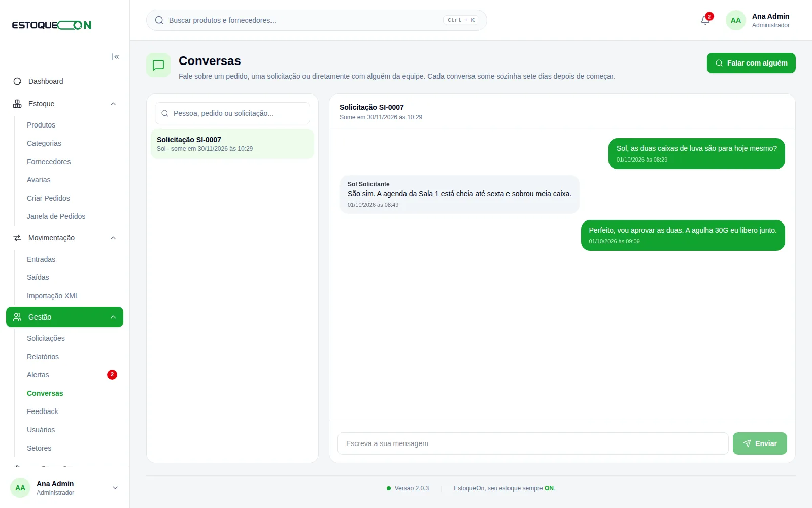Click the AA avatar in the sidebar footer
This screenshot has height=508, width=812.
click(20, 488)
